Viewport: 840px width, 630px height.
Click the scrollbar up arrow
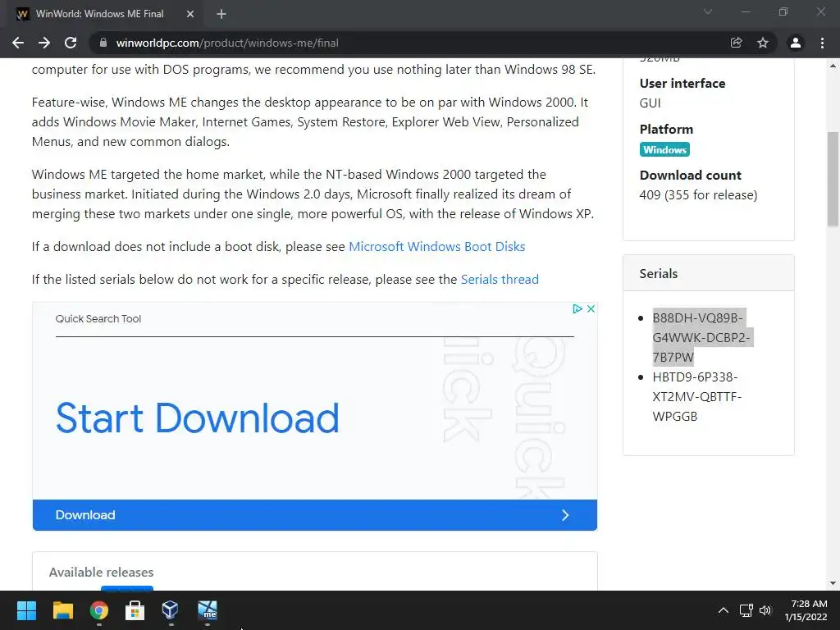(x=833, y=66)
